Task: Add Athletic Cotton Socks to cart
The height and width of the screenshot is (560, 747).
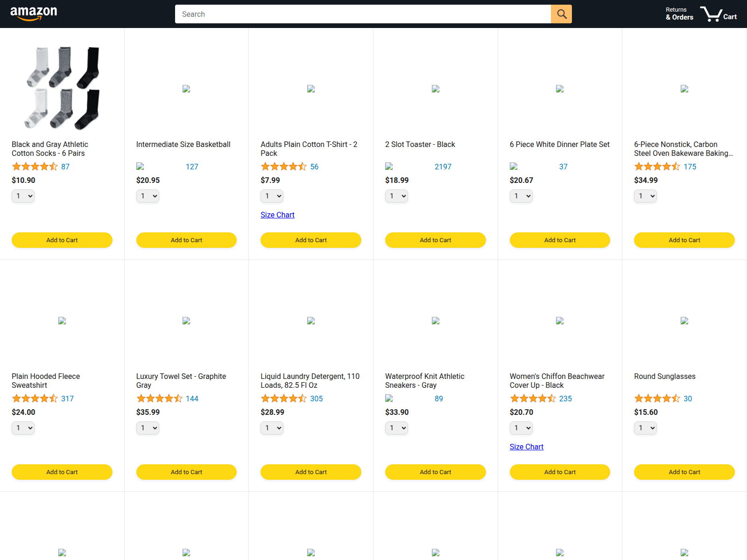Action: [62, 240]
